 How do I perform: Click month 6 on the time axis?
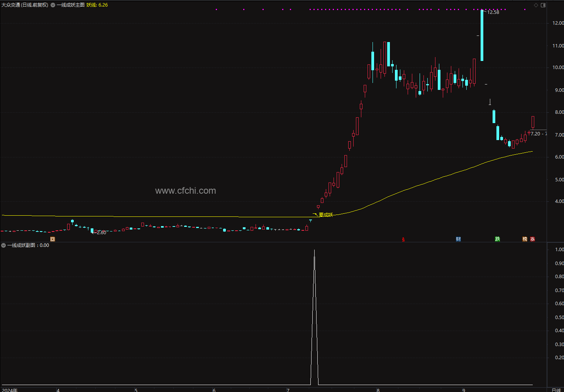click(x=214, y=390)
